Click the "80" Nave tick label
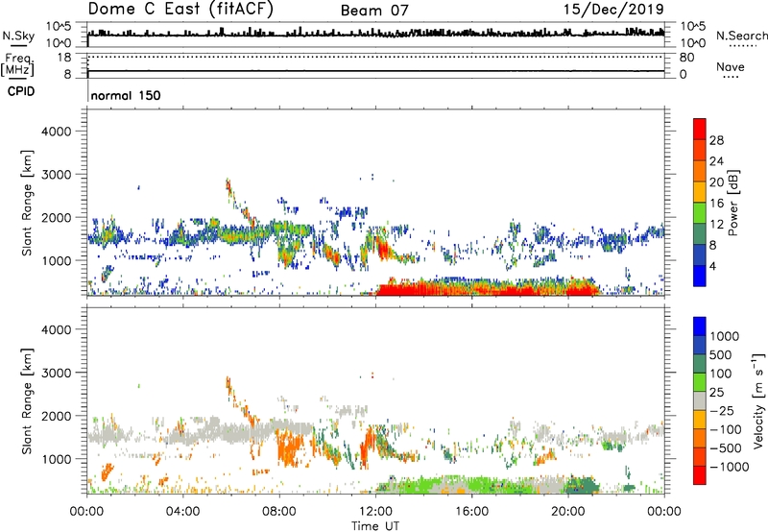Screen dimensions: 768x532 (x=686, y=58)
